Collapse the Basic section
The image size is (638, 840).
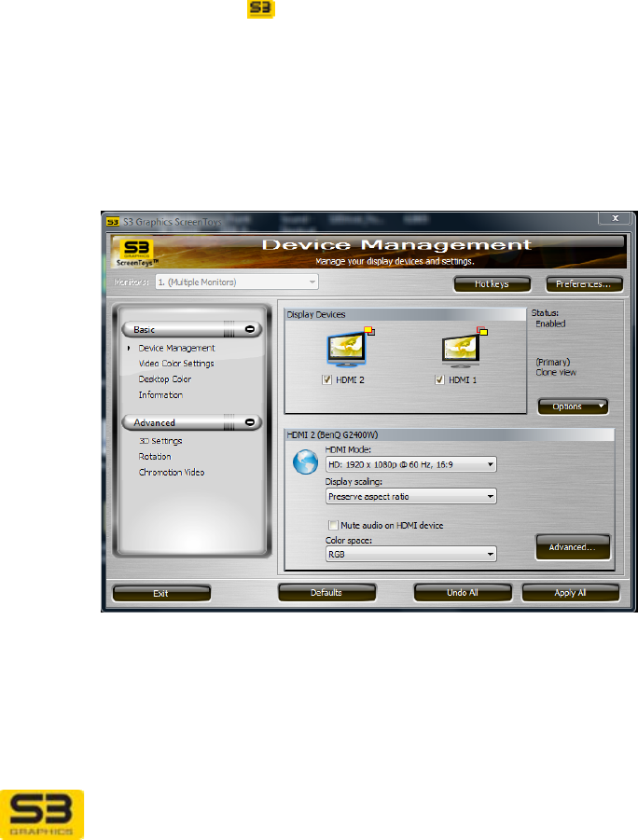[x=250, y=329]
